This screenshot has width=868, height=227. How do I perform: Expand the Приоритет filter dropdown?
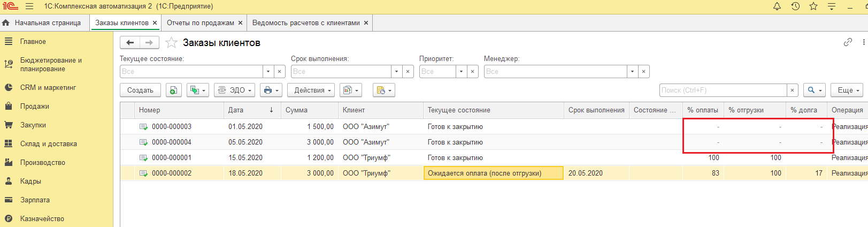(x=461, y=72)
